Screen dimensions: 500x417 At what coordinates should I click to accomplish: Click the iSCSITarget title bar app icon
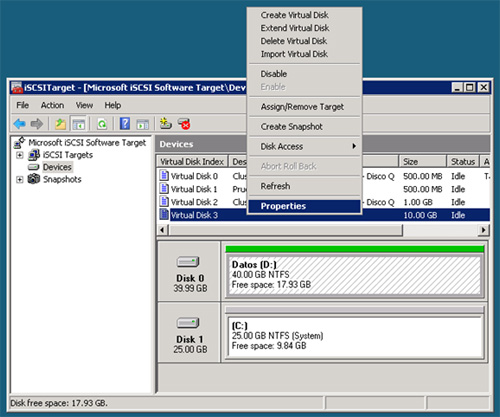pos(17,88)
